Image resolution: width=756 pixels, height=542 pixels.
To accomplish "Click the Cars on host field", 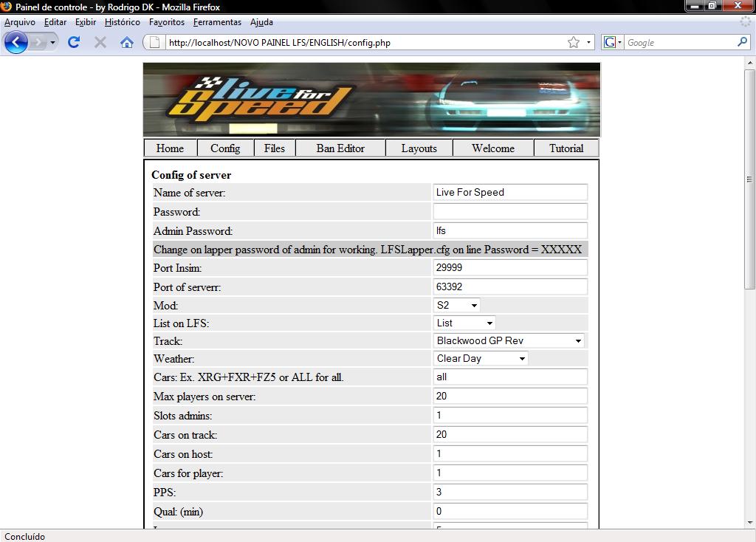I will pos(510,453).
